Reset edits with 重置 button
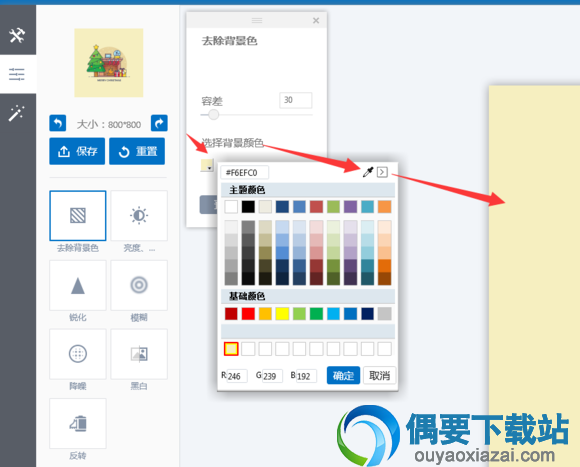Image resolution: width=580 pixels, height=467 pixels. [x=137, y=151]
